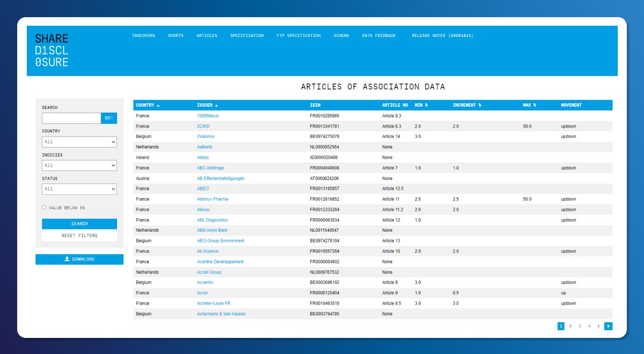Open the Country filter dropdown
The image size is (644, 354).
click(79, 142)
